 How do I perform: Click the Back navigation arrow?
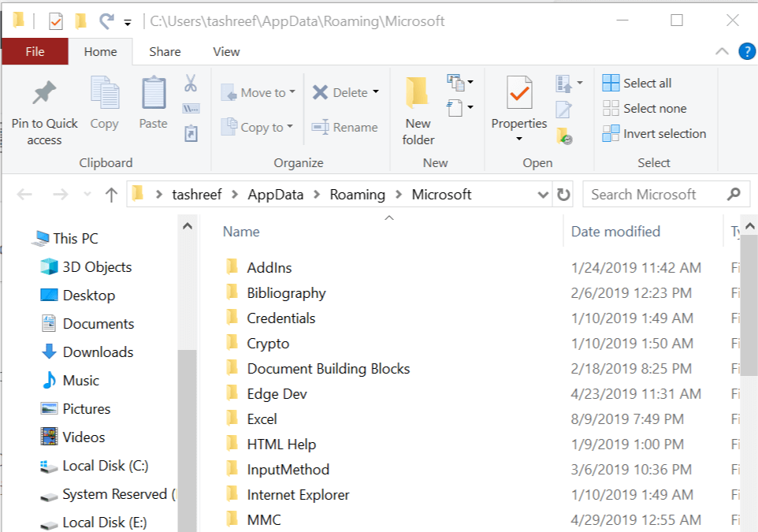[24, 195]
